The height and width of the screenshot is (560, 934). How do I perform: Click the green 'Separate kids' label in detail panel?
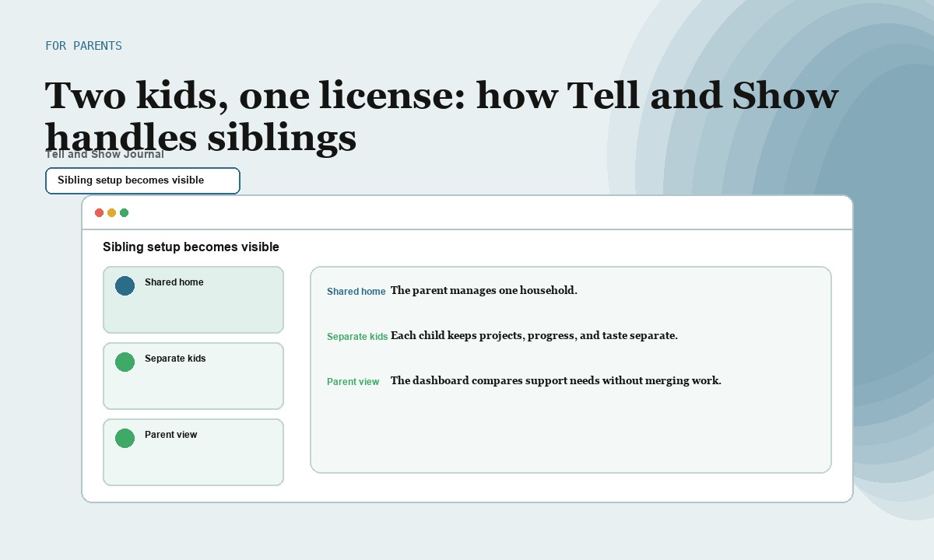point(357,337)
